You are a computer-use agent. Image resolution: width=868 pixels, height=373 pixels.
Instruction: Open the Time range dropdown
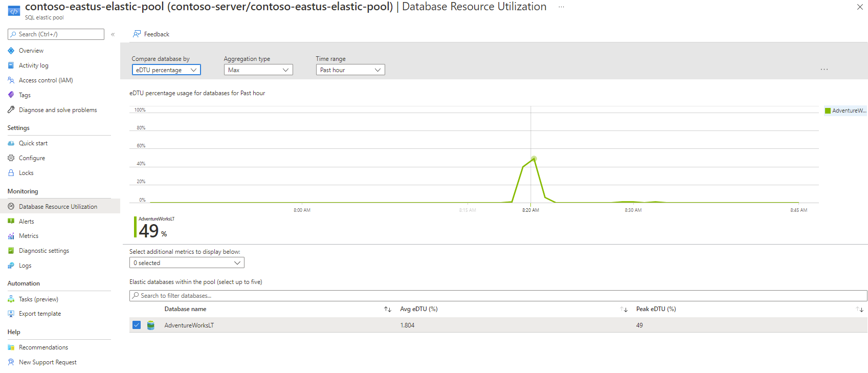pyautogui.click(x=350, y=70)
